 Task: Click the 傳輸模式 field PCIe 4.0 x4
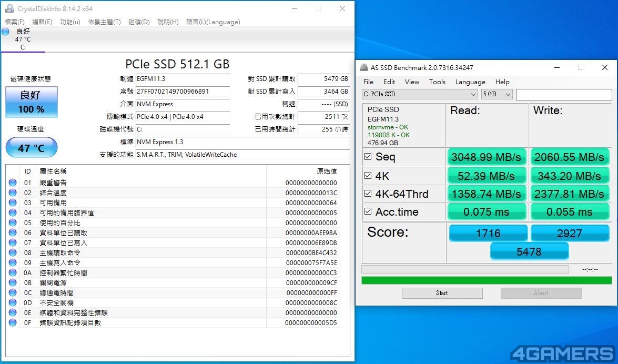pos(183,117)
